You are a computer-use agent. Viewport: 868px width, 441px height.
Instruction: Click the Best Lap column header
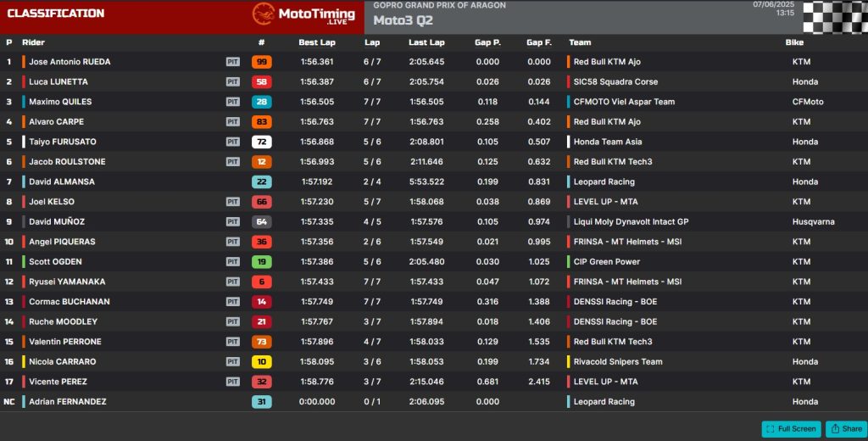point(316,42)
